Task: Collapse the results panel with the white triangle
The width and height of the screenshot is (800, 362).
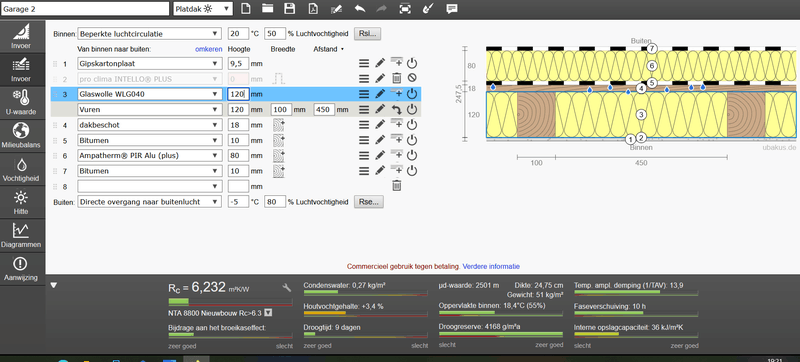Action: point(54,286)
